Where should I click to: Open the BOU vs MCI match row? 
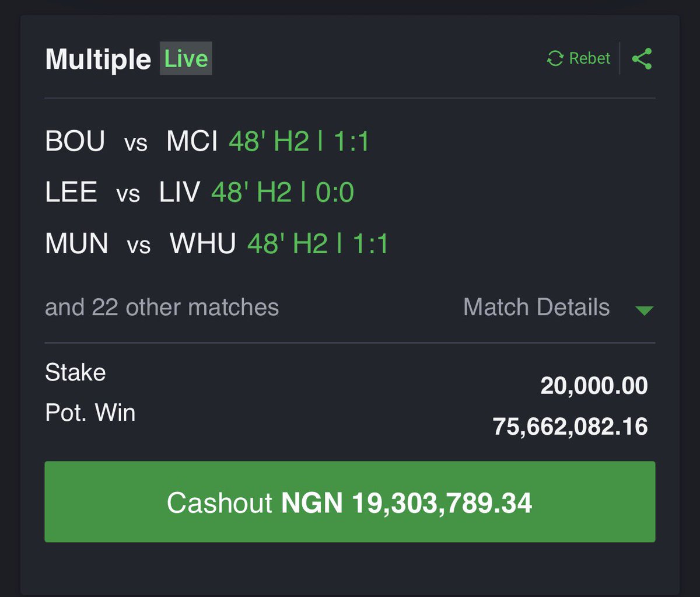click(207, 142)
